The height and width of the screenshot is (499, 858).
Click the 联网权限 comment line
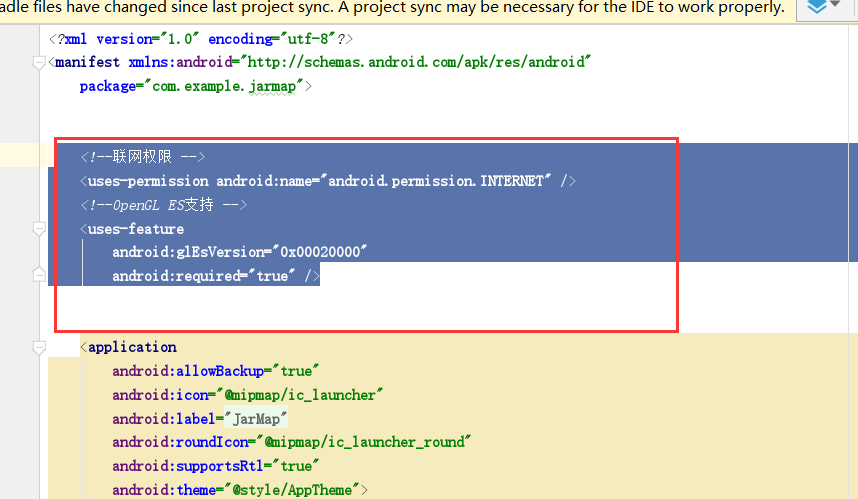click(x=142, y=157)
